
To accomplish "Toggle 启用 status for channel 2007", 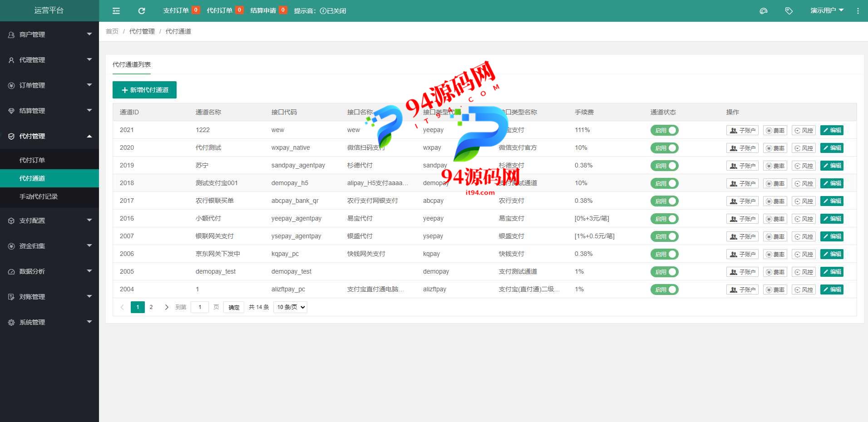I will coord(664,236).
